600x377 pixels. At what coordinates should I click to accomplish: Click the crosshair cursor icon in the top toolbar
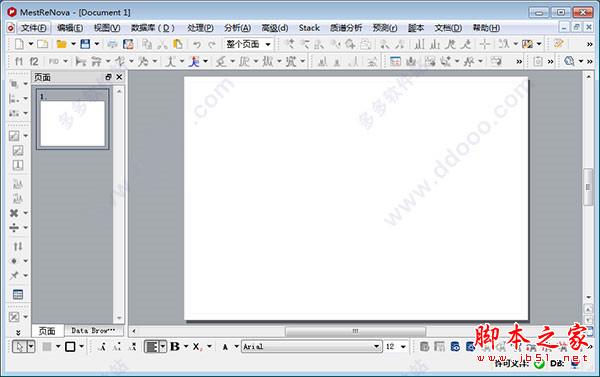(x=485, y=44)
